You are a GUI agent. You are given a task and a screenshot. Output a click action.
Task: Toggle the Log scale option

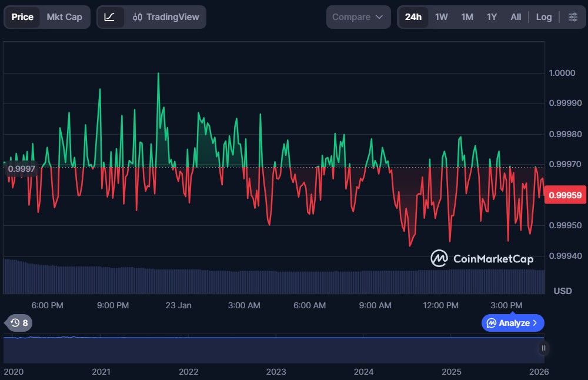544,17
